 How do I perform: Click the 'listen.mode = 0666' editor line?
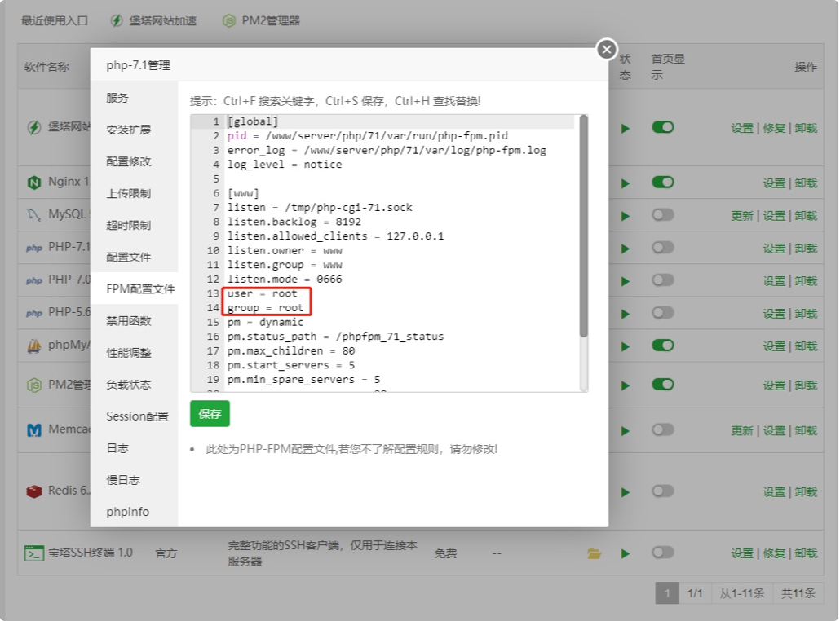click(285, 279)
